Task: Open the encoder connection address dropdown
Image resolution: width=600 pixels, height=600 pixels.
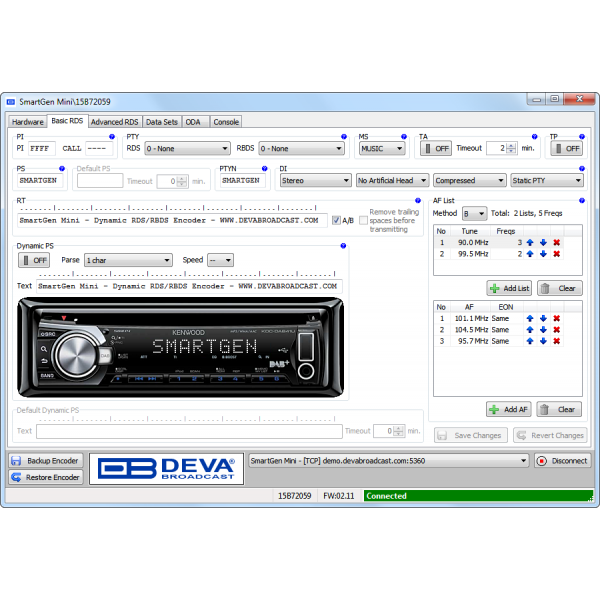Action: (x=388, y=461)
